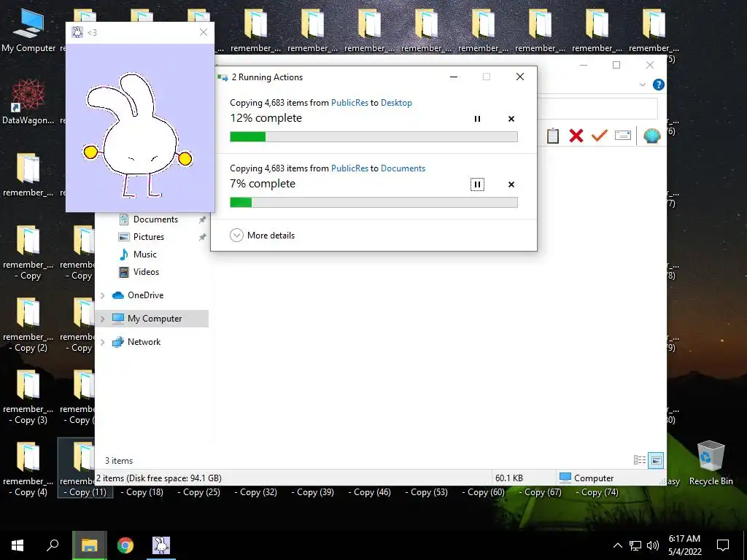The image size is (747, 560).
Task: Click the globe shell icon in ribbon
Action: pyautogui.click(x=651, y=136)
